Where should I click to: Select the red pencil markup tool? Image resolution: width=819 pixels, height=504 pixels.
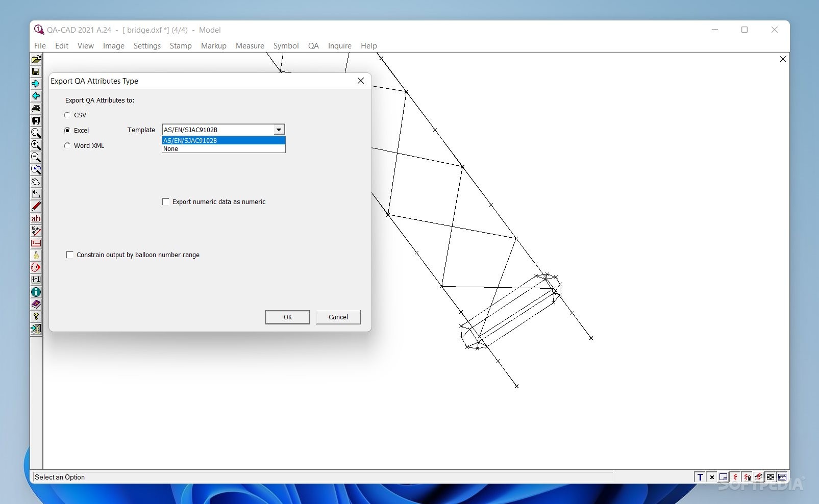(36, 207)
